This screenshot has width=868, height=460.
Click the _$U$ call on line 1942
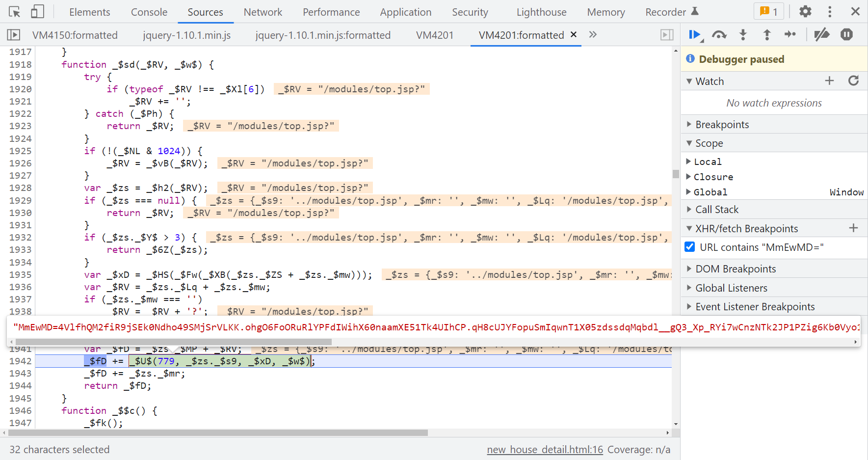point(219,361)
